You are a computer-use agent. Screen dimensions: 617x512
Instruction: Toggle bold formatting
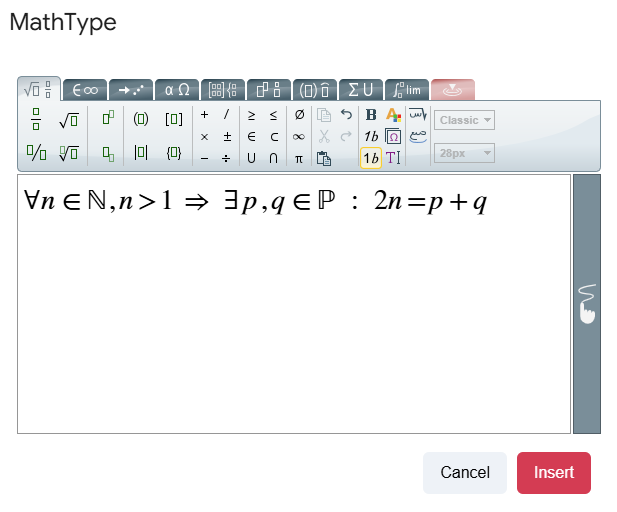pyautogui.click(x=371, y=115)
